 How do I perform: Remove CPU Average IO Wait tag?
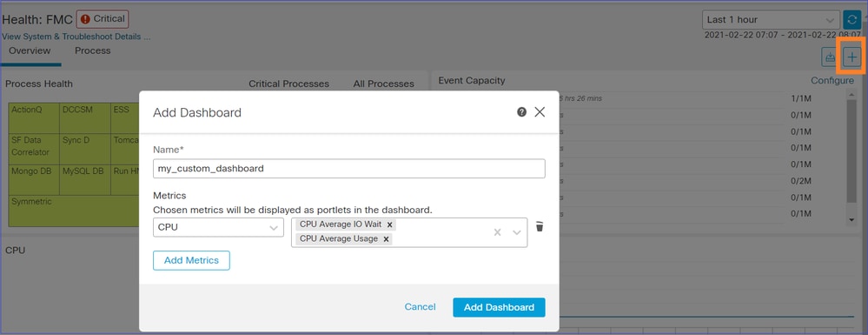point(390,224)
